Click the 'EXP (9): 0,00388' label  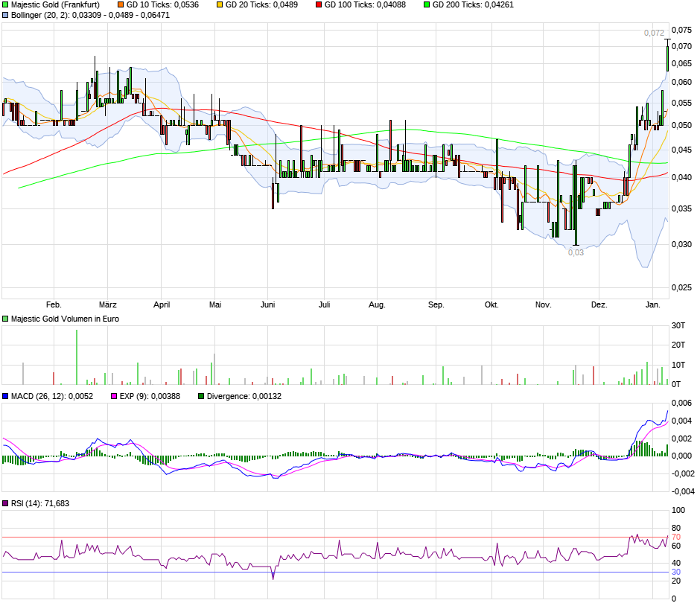(x=150, y=396)
